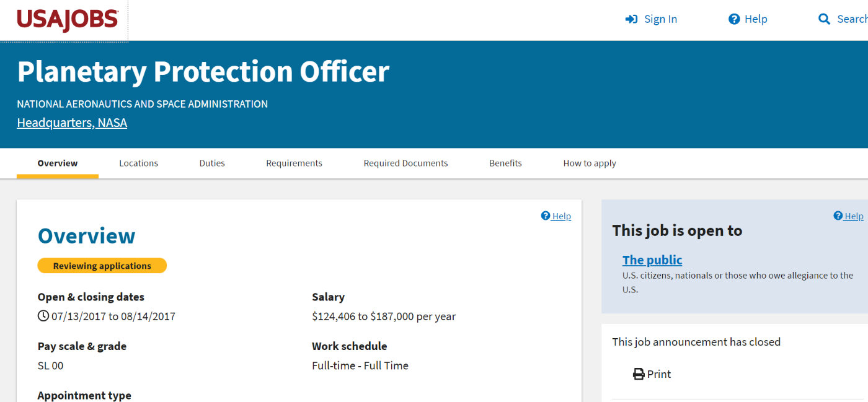
Task: Click the clock icon beside the dates
Action: (43, 317)
